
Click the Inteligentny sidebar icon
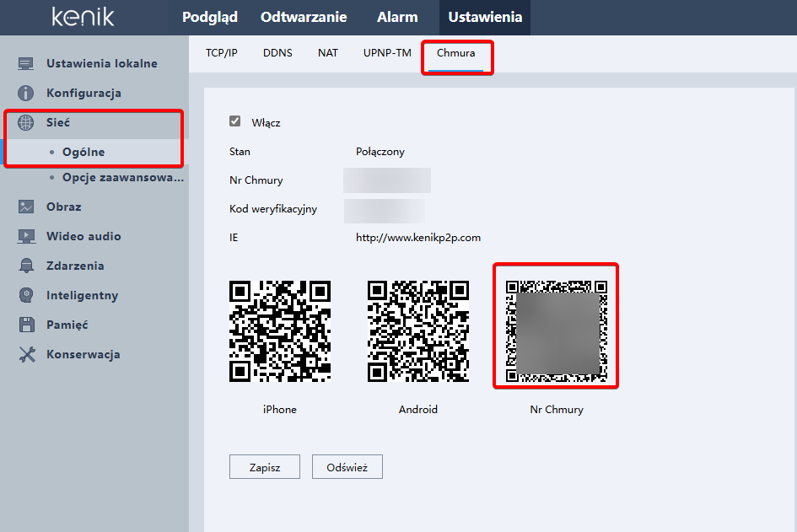(24, 295)
